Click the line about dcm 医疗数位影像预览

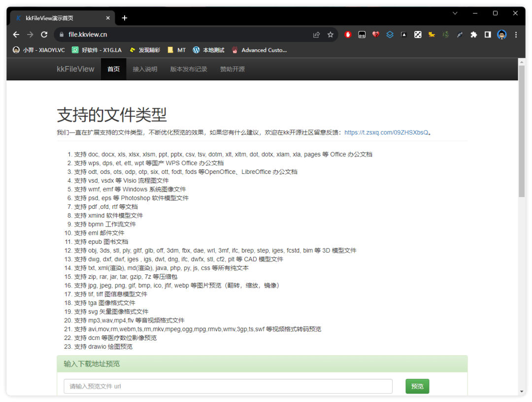coord(115,338)
